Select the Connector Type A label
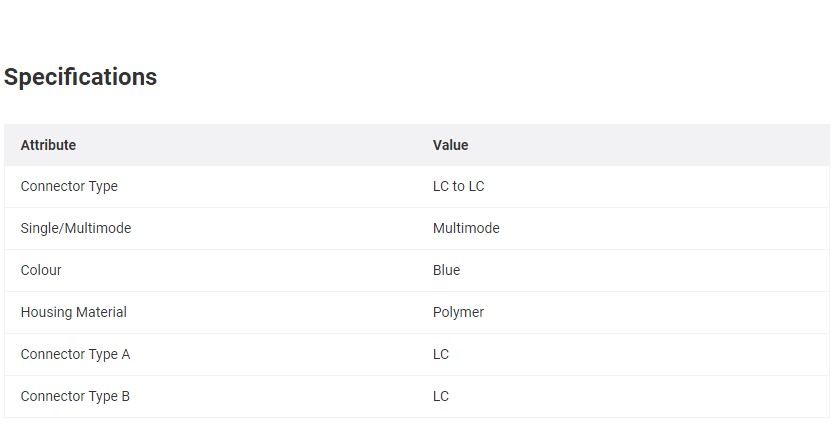The height and width of the screenshot is (443, 836). 75,354
